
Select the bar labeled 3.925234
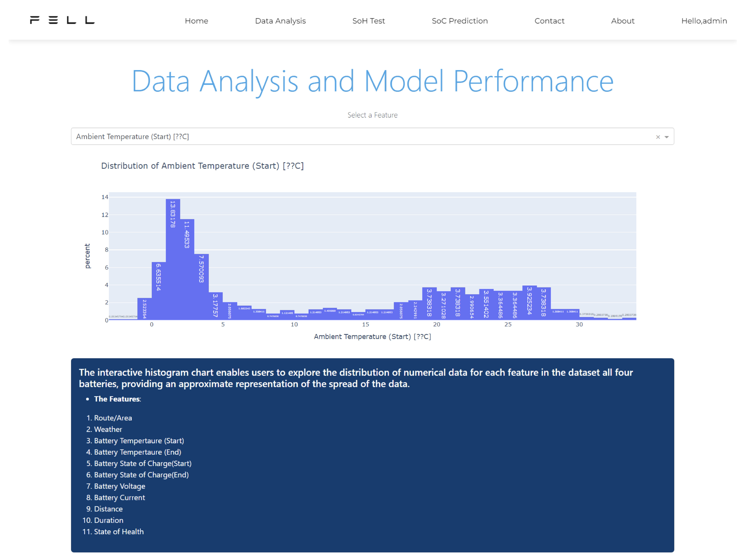pos(529,303)
